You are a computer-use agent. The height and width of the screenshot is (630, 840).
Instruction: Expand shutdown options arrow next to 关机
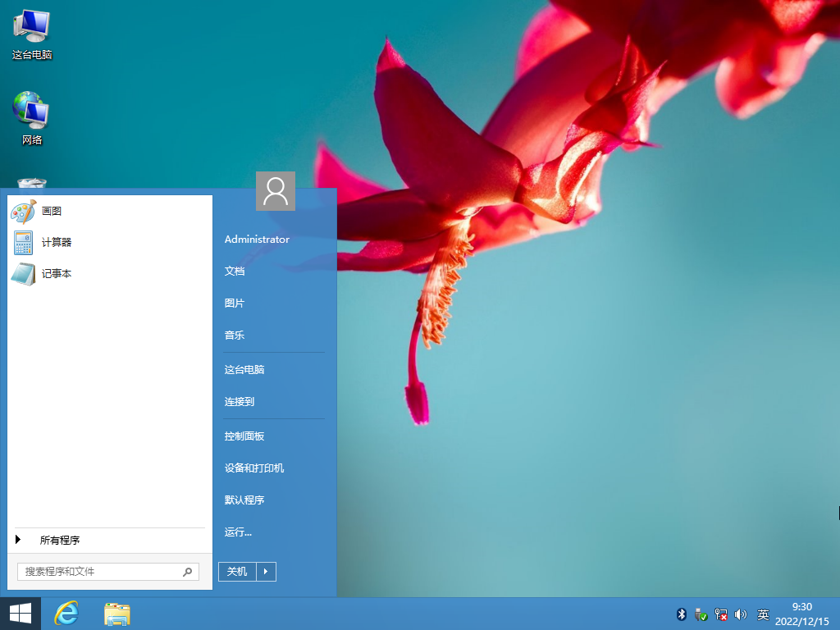267,572
